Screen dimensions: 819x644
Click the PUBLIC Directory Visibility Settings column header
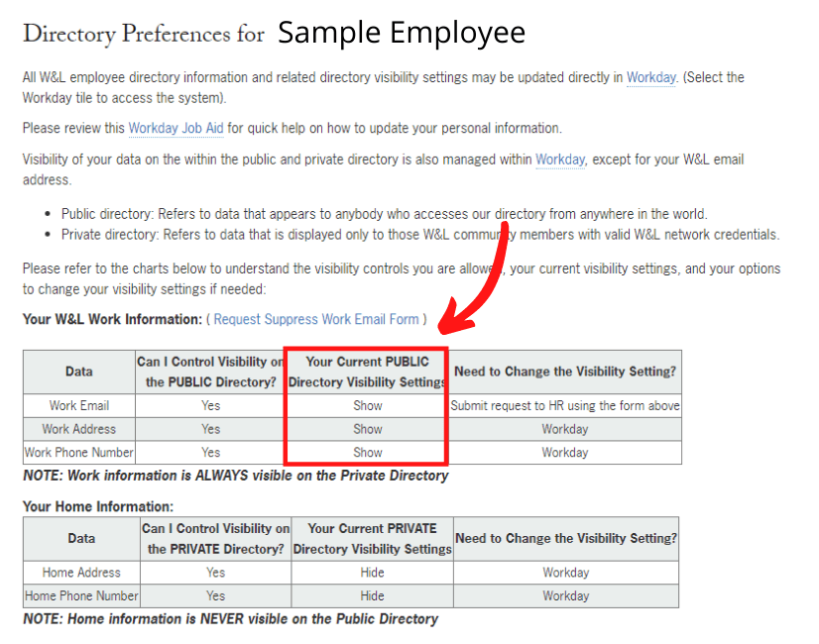click(367, 372)
